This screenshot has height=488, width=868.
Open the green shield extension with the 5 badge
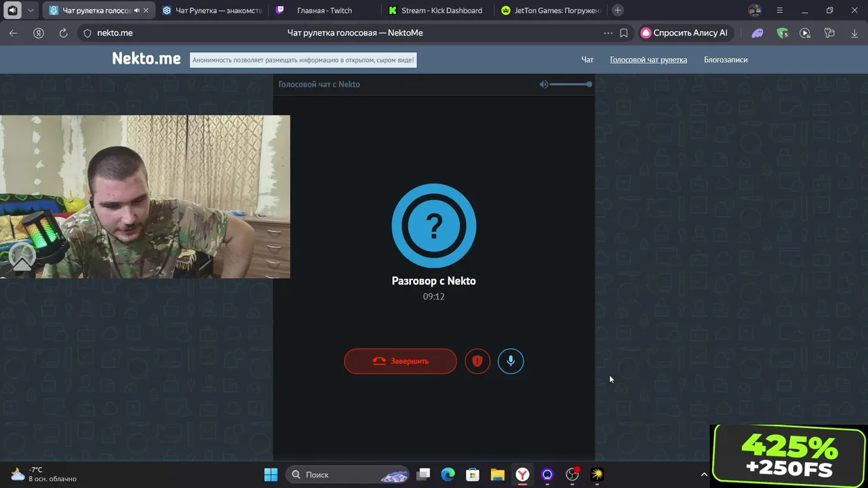coord(782,33)
